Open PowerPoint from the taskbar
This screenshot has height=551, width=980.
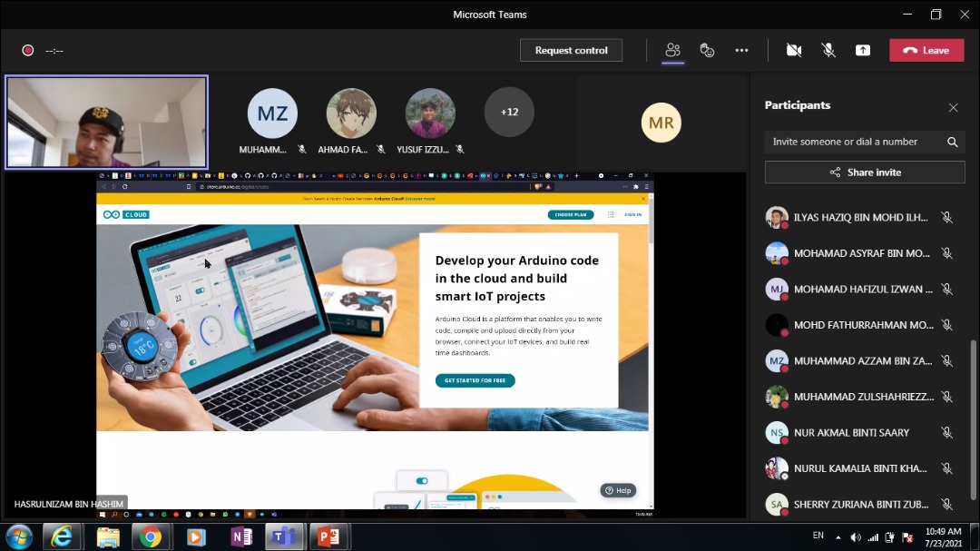click(328, 536)
